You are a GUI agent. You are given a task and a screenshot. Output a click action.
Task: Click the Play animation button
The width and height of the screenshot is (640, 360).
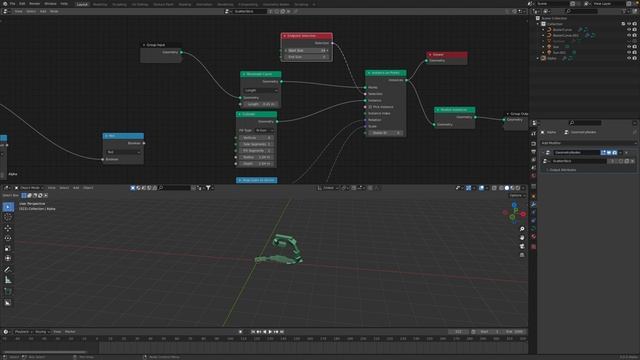coord(270,332)
